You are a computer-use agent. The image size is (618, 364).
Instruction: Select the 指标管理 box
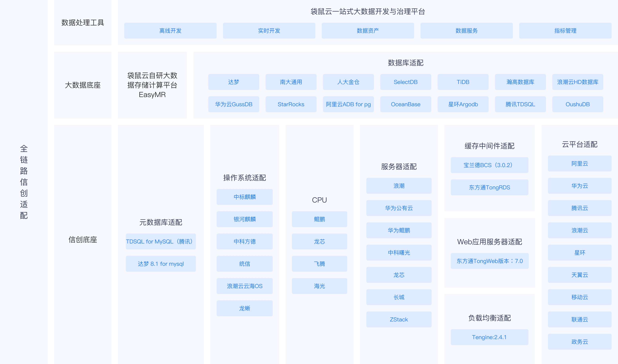pos(565,31)
